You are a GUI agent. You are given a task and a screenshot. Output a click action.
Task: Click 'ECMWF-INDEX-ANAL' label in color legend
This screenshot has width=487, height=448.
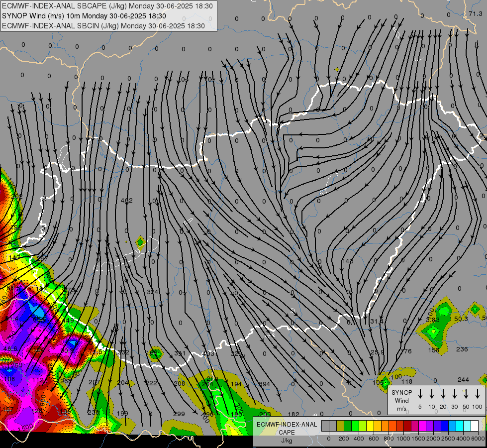287,425
